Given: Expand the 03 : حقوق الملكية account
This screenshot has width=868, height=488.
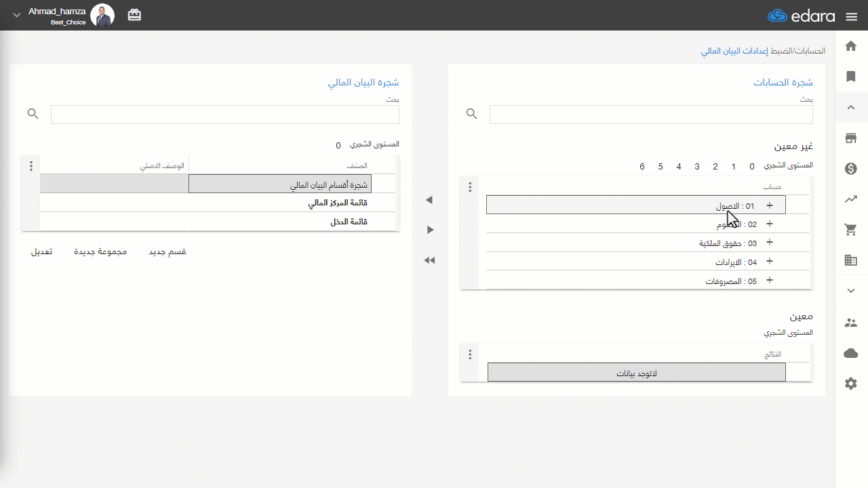Looking at the screenshot, I should click(769, 243).
